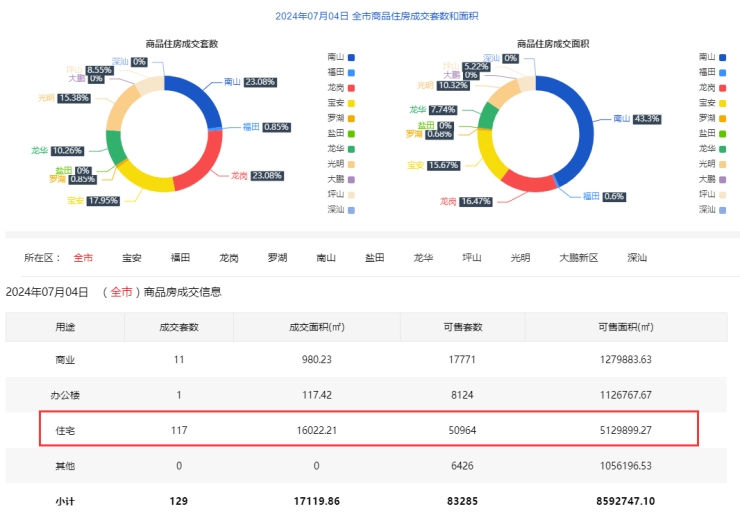This screenshot has width=740, height=518.
Task: Select the 大鹏新区 district filter
Action: pos(578,258)
